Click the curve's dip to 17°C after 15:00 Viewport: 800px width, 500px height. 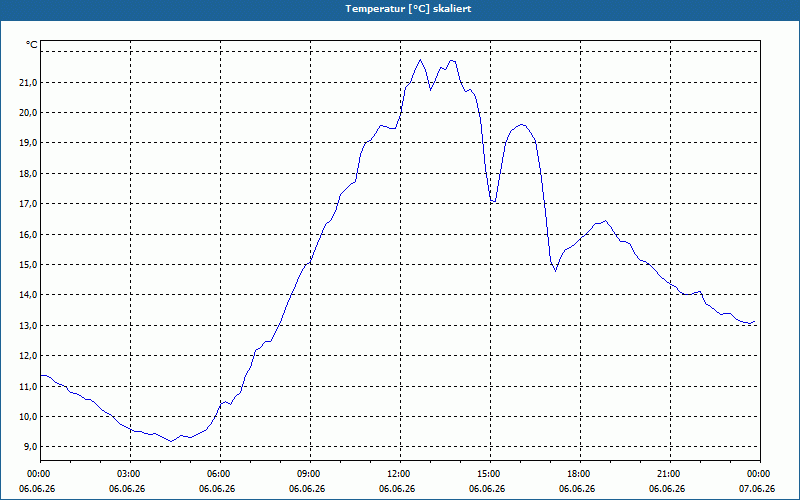coord(493,202)
